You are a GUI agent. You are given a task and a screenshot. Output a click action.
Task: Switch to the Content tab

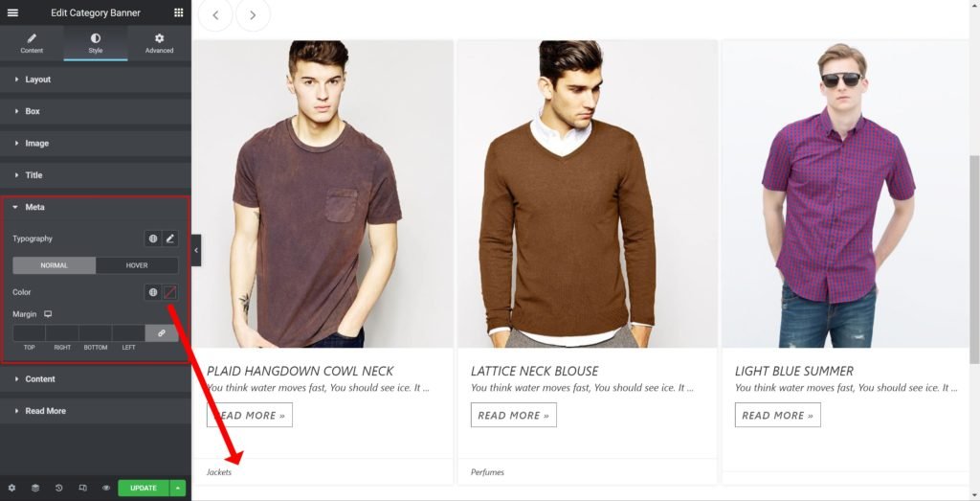click(32, 43)
